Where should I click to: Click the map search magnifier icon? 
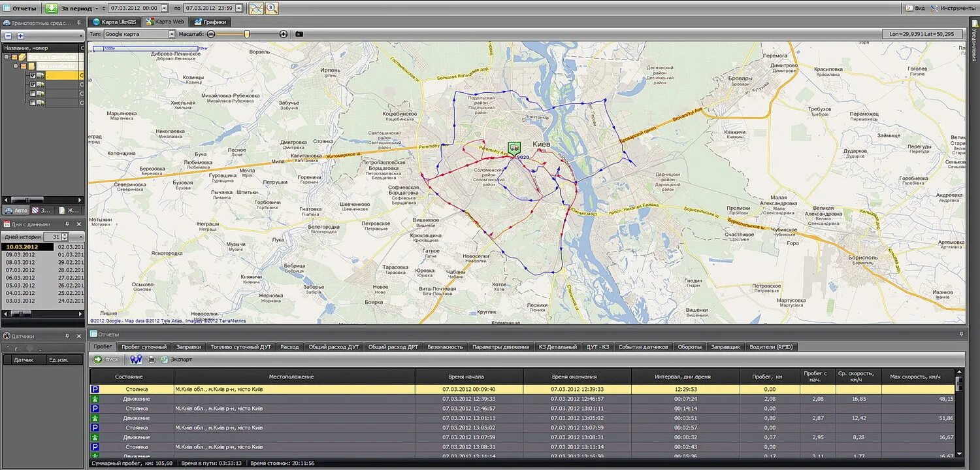tap(272, 8)
